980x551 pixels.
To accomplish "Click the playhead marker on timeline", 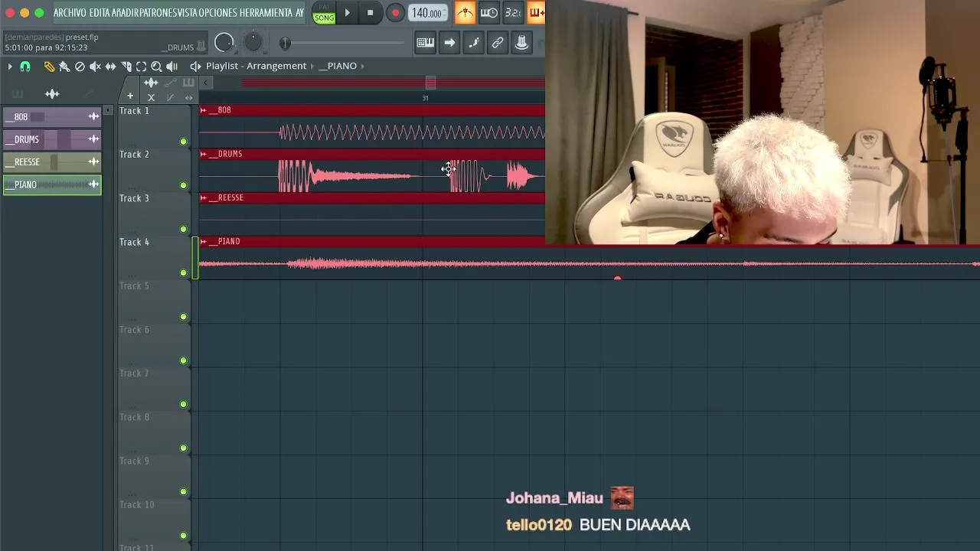I will 430,83.
